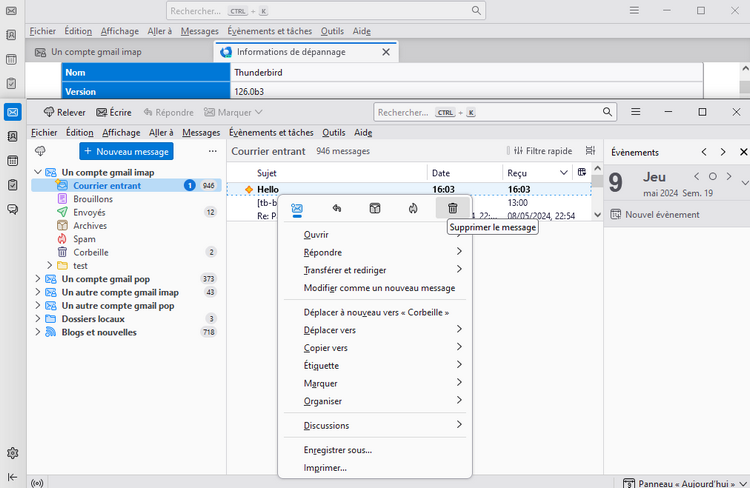Collapse the "Un compte gmail imap" account

tap(38, 172)
